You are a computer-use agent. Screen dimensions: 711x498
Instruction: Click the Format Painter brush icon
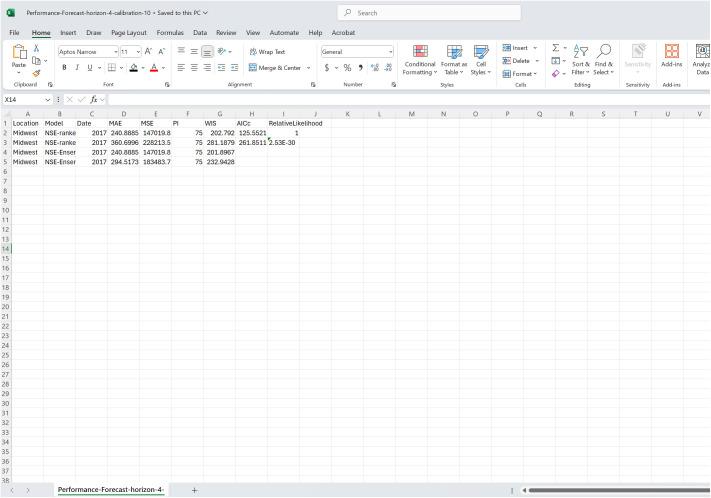point(37,73)
